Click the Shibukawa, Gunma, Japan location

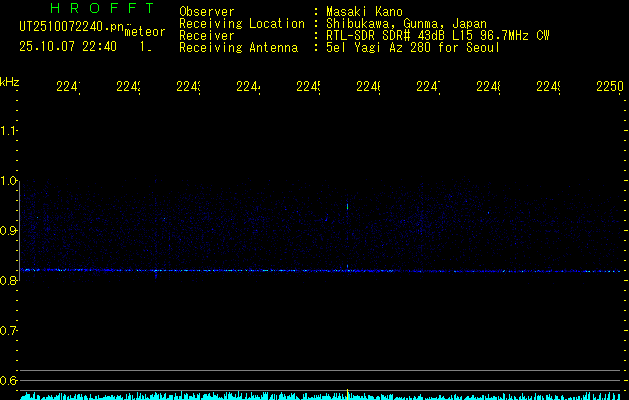[400, 23]
